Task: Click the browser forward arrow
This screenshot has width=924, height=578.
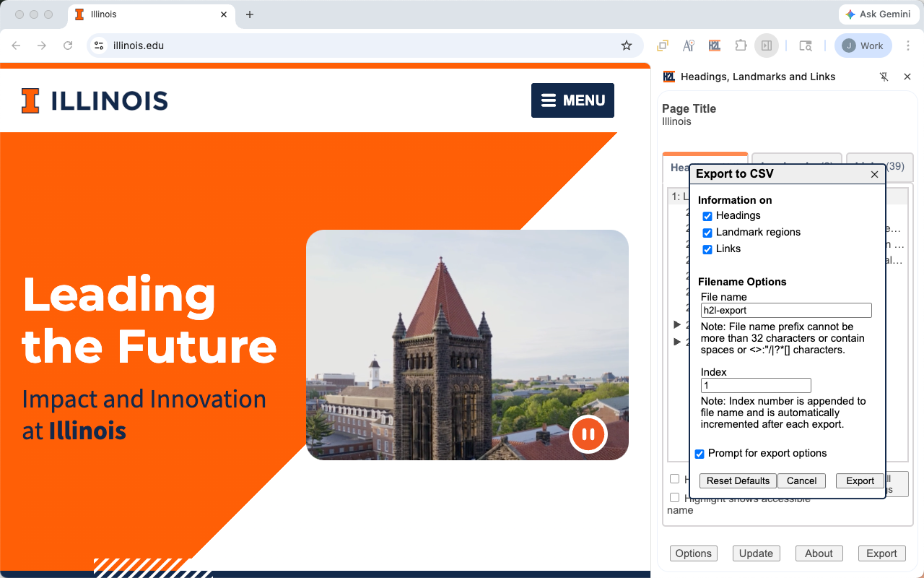Action: tap(42, 46)
